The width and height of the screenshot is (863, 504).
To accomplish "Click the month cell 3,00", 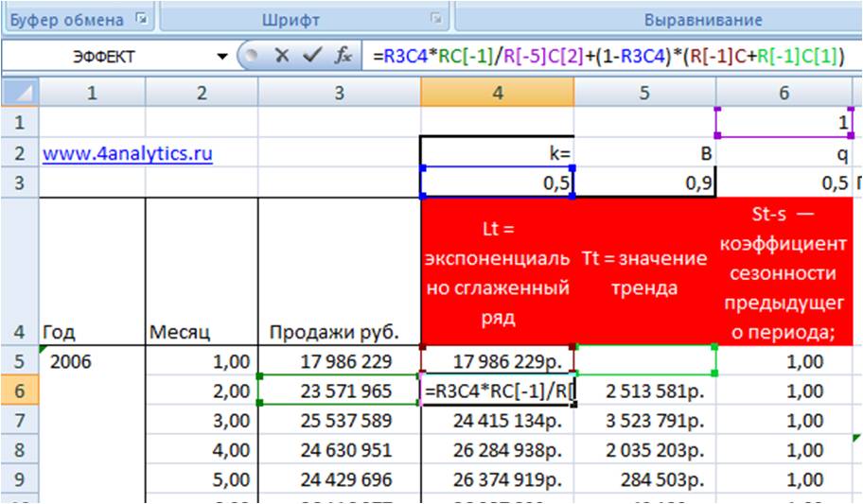I will pyautogui.click(x=202, y=421).
